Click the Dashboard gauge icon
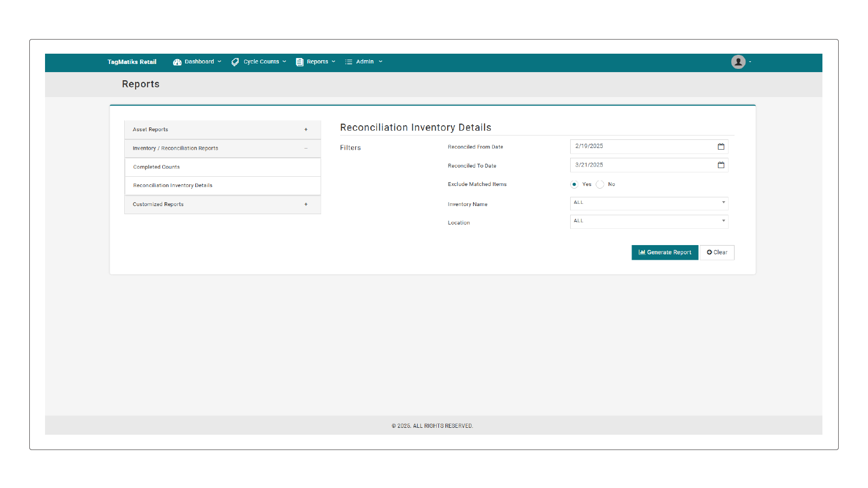The width and height of the screenshot is (868, 488). pos(177,62)
